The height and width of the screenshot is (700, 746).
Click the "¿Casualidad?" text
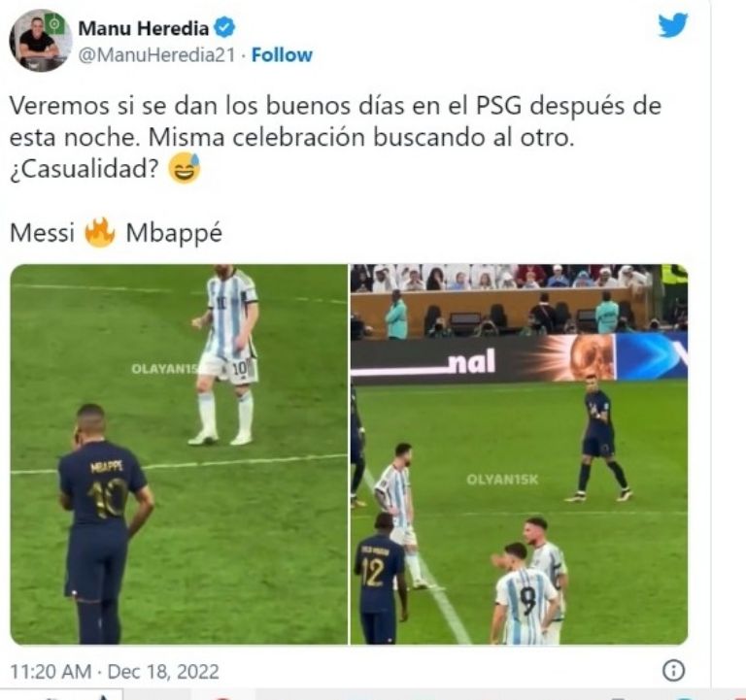point(84,169)
